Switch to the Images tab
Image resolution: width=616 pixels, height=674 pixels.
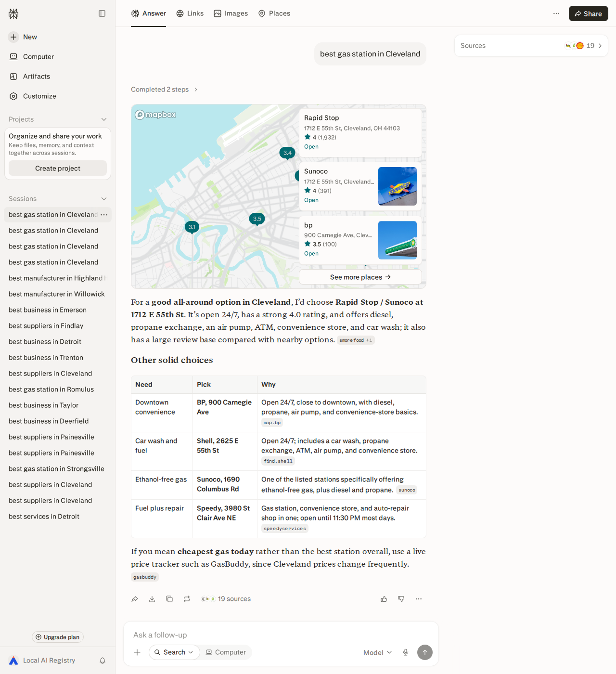[231, 13]
